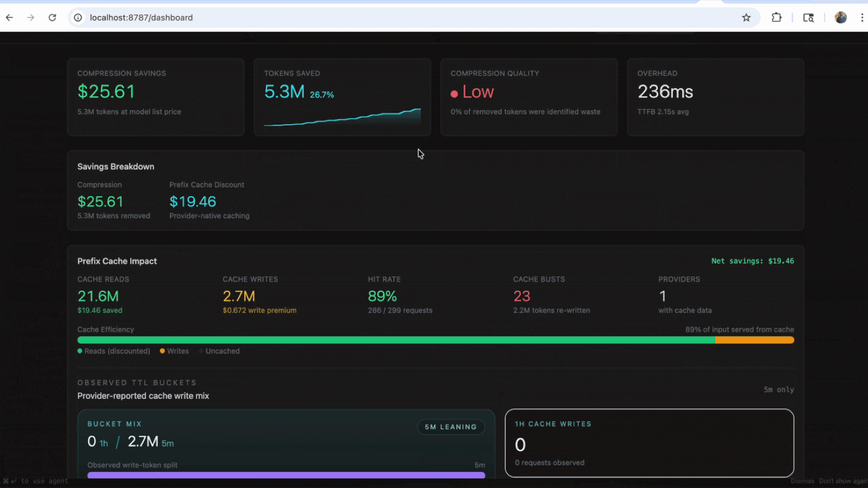Click the Bucket Mix card title
This screenshot has height=488, width=868.
[x=115, y=424]
